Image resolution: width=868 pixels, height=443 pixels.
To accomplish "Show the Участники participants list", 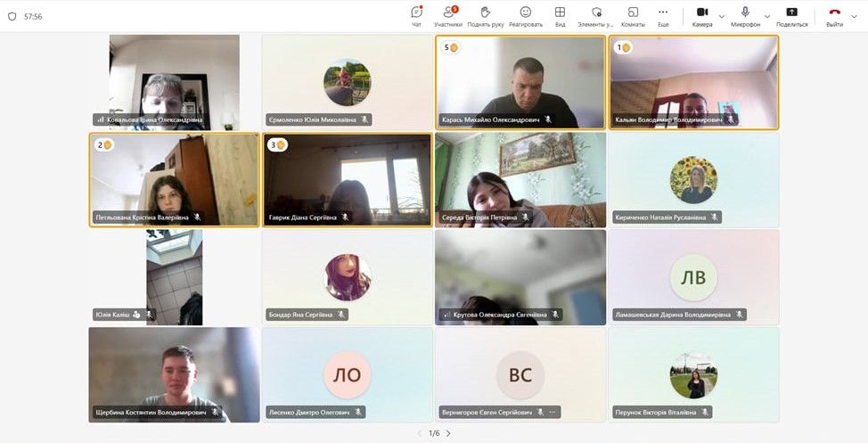I will pos(448,15).
